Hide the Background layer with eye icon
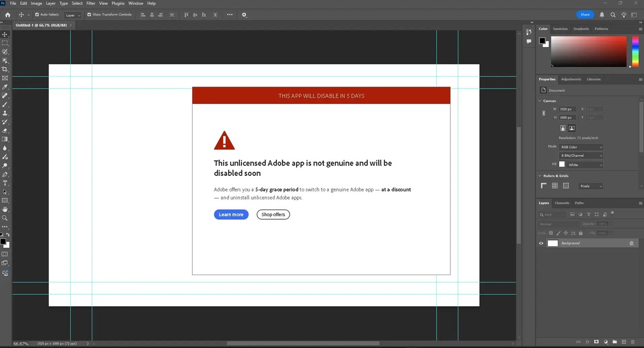 point(541,243)
